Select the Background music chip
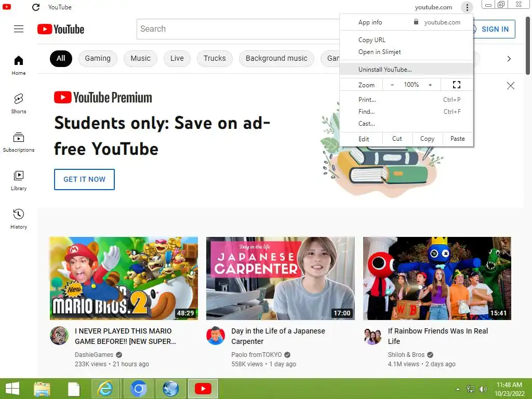The image size is (532, 399). [276, 58]
